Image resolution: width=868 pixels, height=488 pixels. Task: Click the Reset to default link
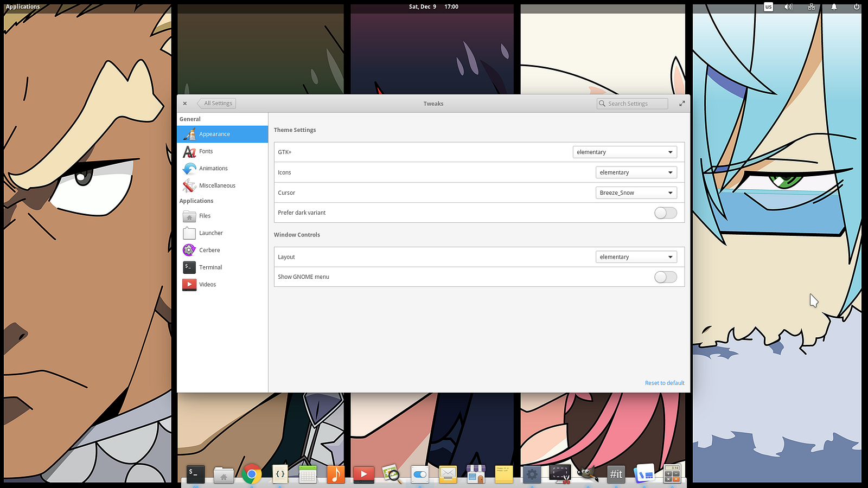point(665,383)
